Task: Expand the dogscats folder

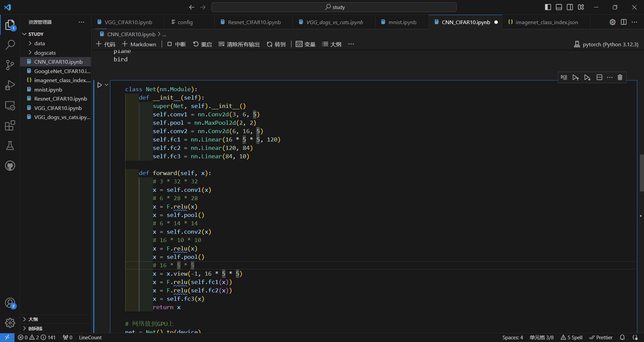Action: (45, 53)
